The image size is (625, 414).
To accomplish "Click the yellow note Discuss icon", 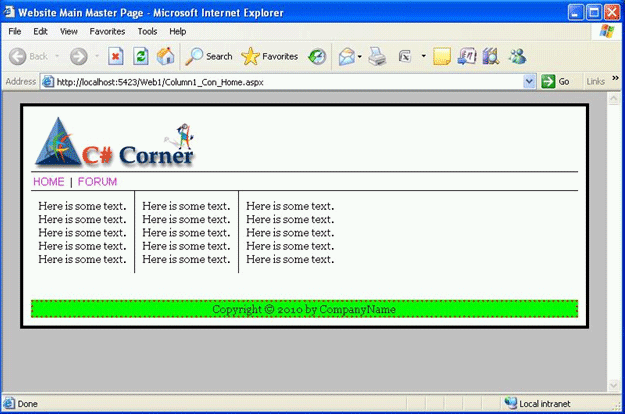I will (x=442, y=57).
